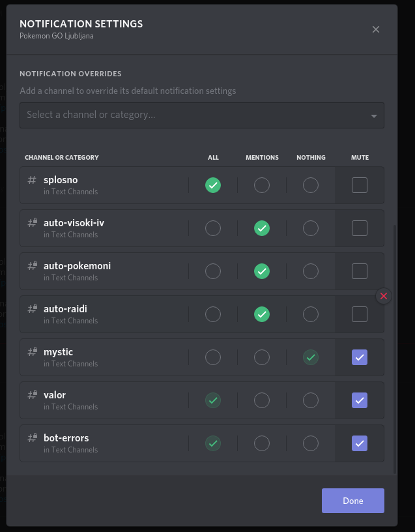Click the locked channel icon beside valor
The width and height of the screenshot is (415, 532).
click(32, 394)
